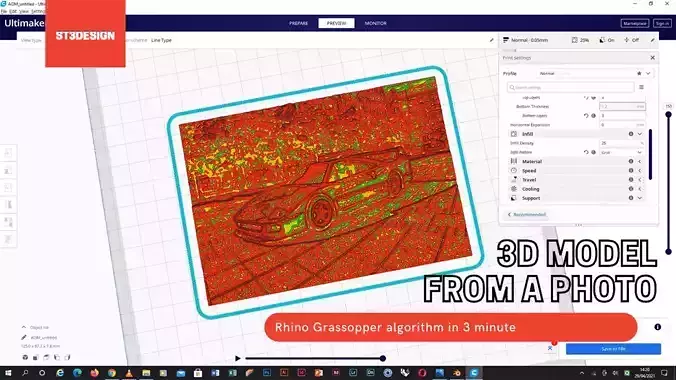Click the Search settings field
Image resolution: width=676 pixels, height=380 pixels.
[570, 87]
